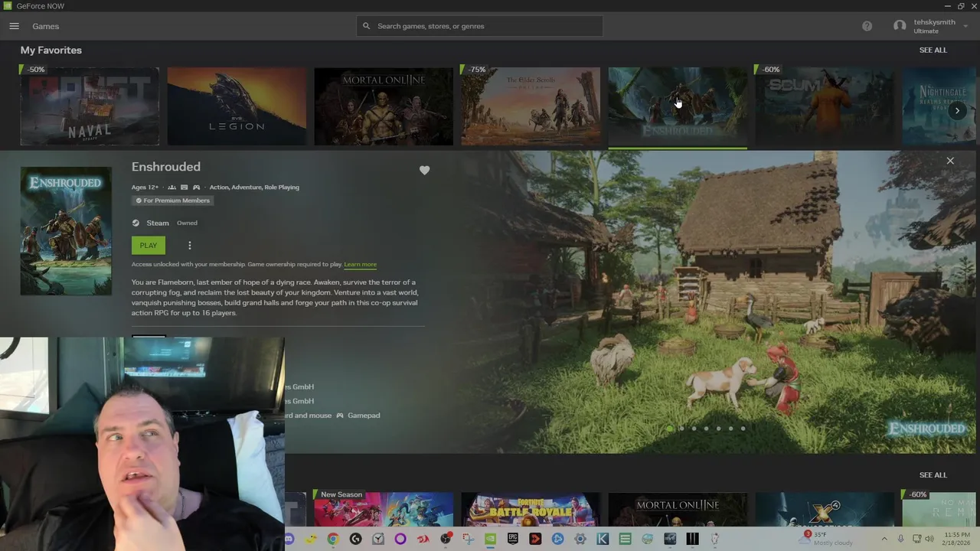Open the K application taskbar icon

603,539
